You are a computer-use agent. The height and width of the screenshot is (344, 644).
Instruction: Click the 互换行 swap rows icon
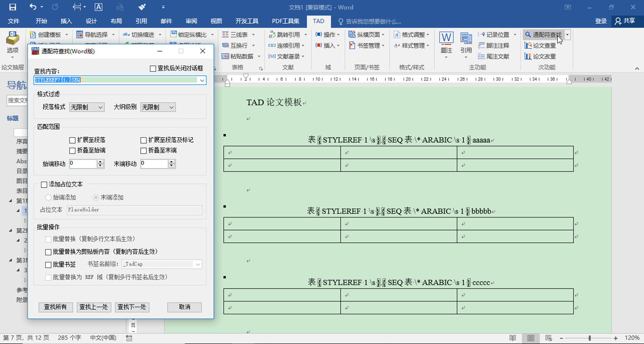pos(226,45)
